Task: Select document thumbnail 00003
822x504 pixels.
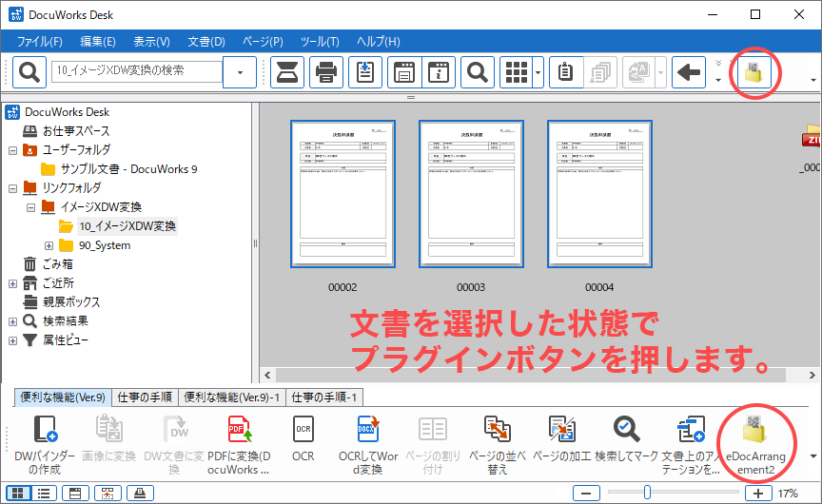Action: coord(471,194)
